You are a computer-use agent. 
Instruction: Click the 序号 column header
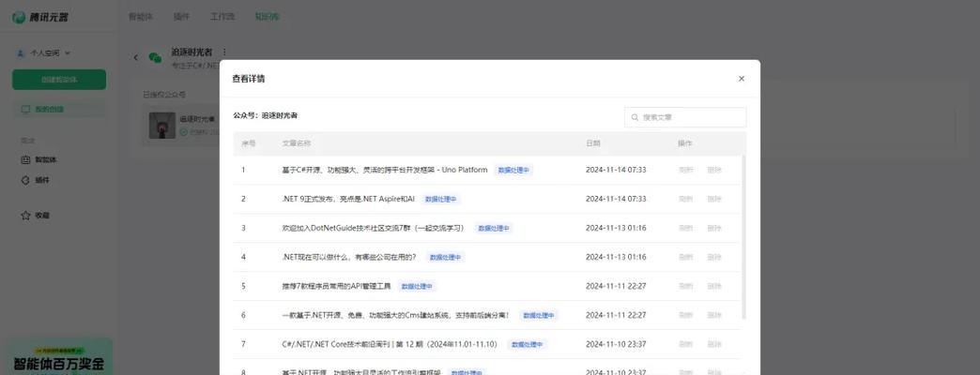(x=248, y=143)
